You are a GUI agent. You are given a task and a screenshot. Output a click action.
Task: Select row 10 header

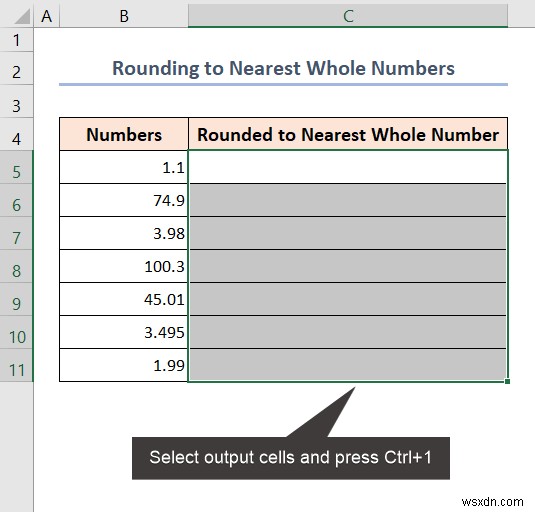(x=16, y=332)
